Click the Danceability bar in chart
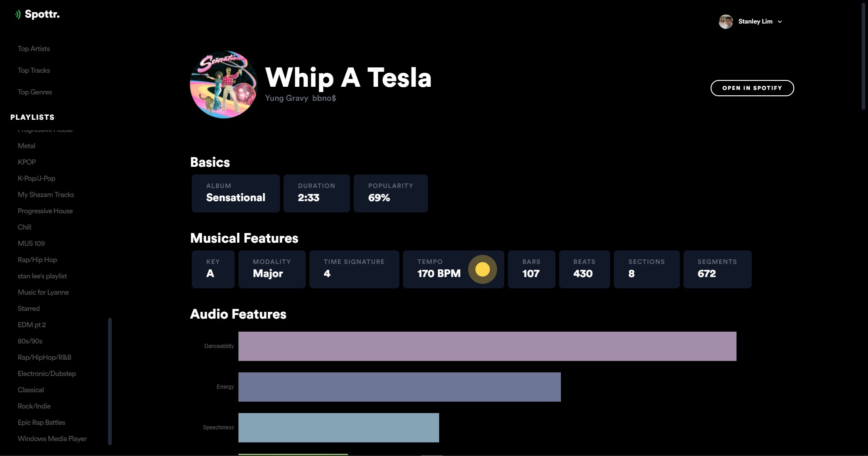 (x=487, y=346)
